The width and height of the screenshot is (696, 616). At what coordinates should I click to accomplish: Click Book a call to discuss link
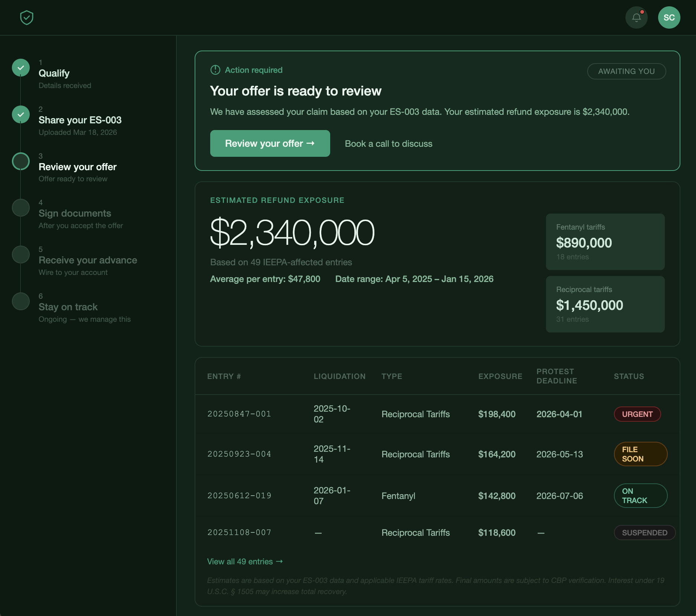(x=388, y=144)
